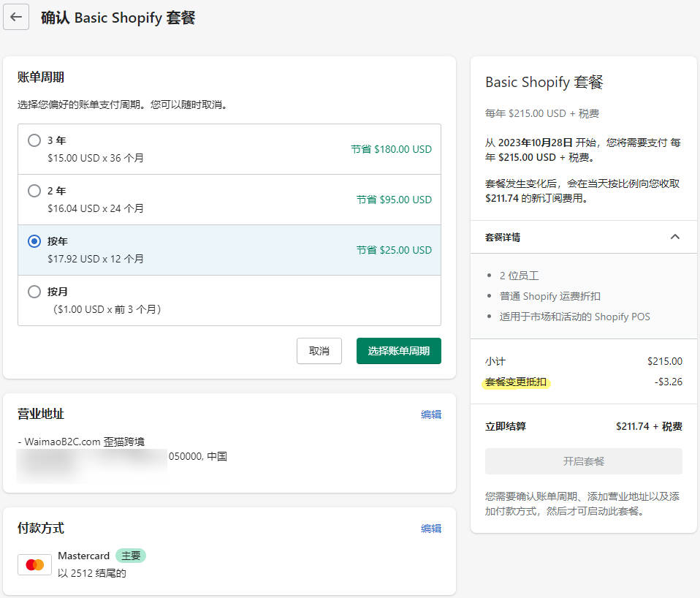The image size is (700, 598).
Task: Click 适用于市场和活动的 Shopify POS item
Action: click(x=574, y=317)
